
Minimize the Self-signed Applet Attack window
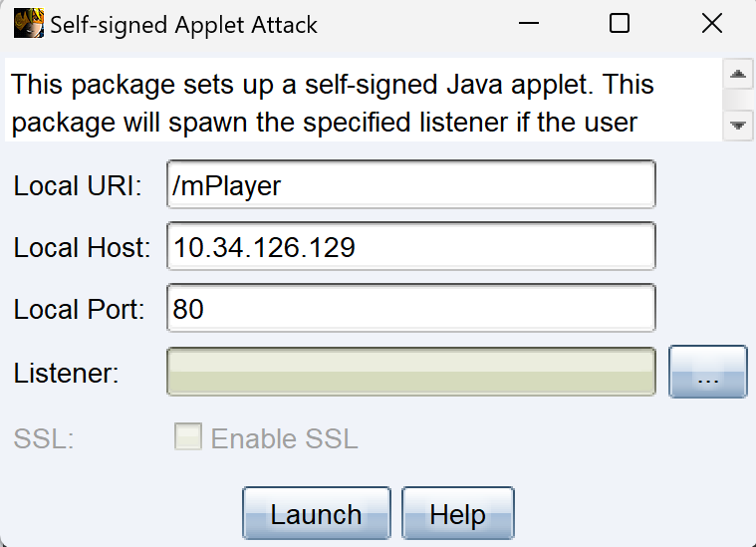(x=529, y=23)
